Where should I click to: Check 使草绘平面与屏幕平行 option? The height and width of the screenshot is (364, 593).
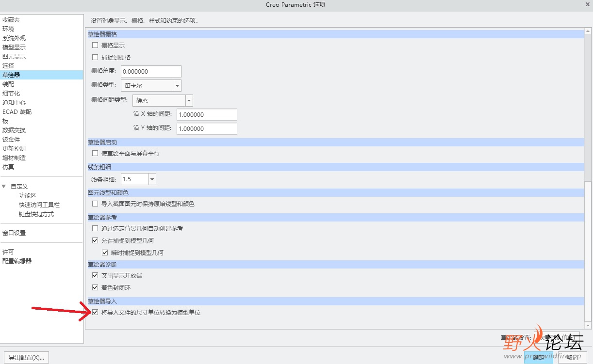click(95, 153)
